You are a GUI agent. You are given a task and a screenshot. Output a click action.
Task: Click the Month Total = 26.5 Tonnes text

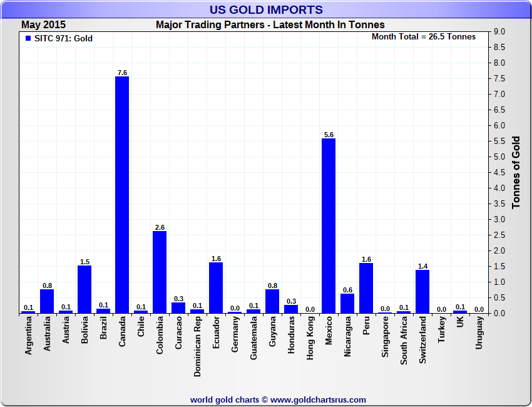pos(424,37)
